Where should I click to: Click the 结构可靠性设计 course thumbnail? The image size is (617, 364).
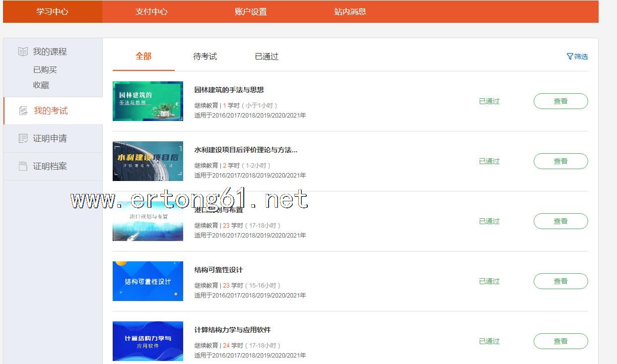pyautogui.click(x=148, y=281)
